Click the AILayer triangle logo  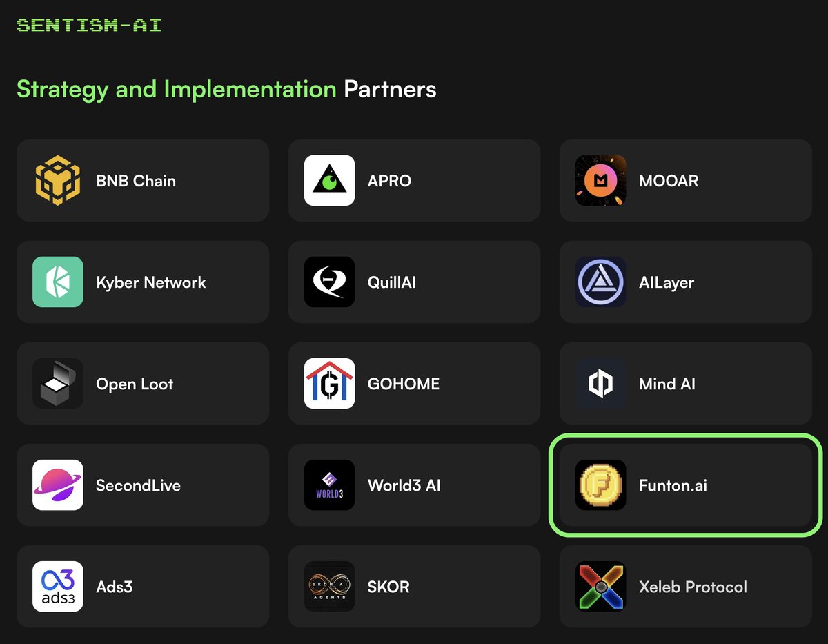[x=601, y=282]
